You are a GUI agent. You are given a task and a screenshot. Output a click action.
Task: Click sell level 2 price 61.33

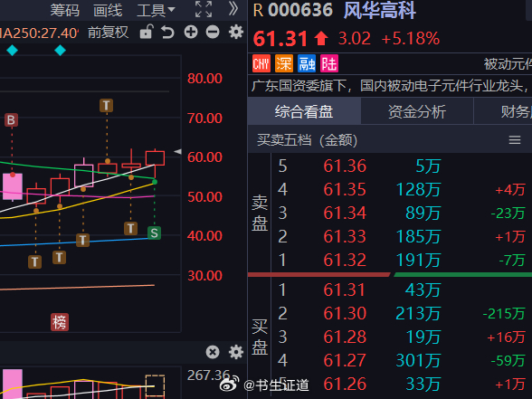coord(345,236)
